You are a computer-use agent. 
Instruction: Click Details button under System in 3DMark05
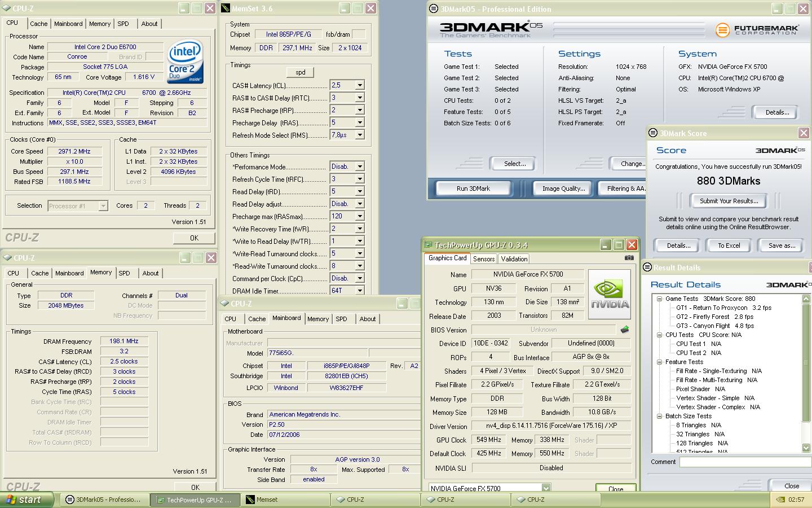[x=777, y=112]
